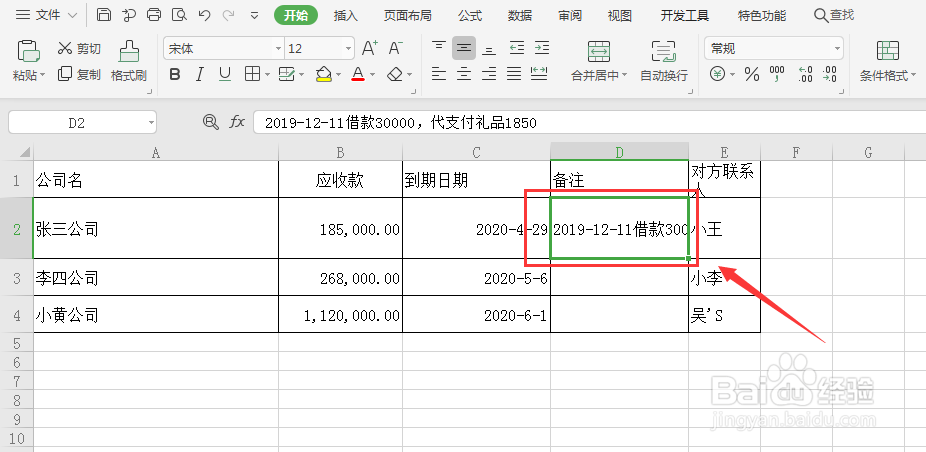Image resolution: width=926 pixels, height=452 pixels.
Task: Switch to 插入 tab
Action: point(345,16)
